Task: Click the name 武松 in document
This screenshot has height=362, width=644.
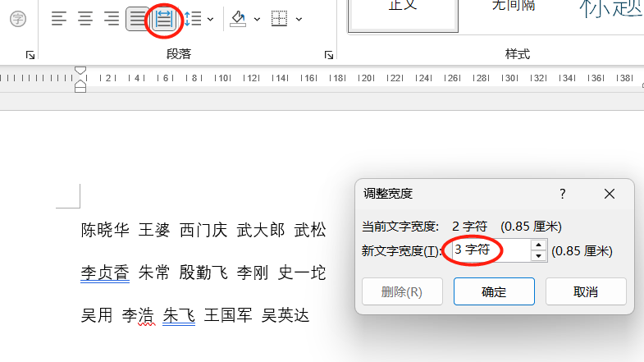Action: [310, 230]
